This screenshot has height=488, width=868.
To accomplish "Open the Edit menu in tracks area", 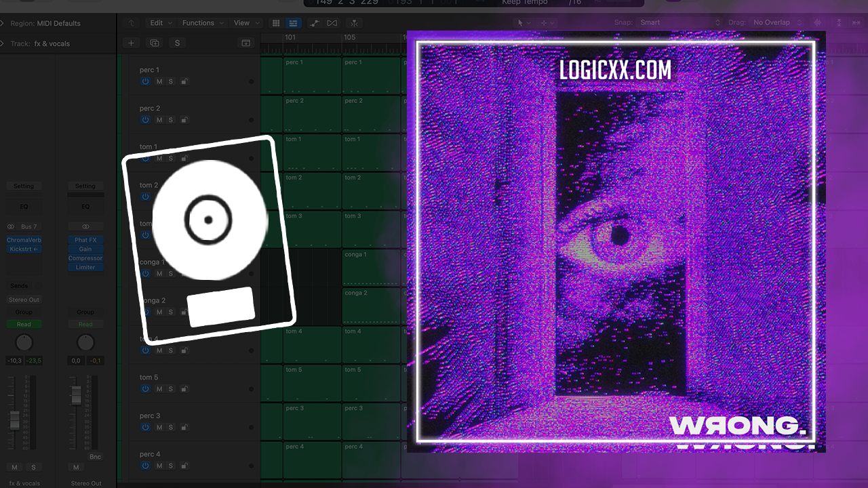I will [x=159, y=23].
